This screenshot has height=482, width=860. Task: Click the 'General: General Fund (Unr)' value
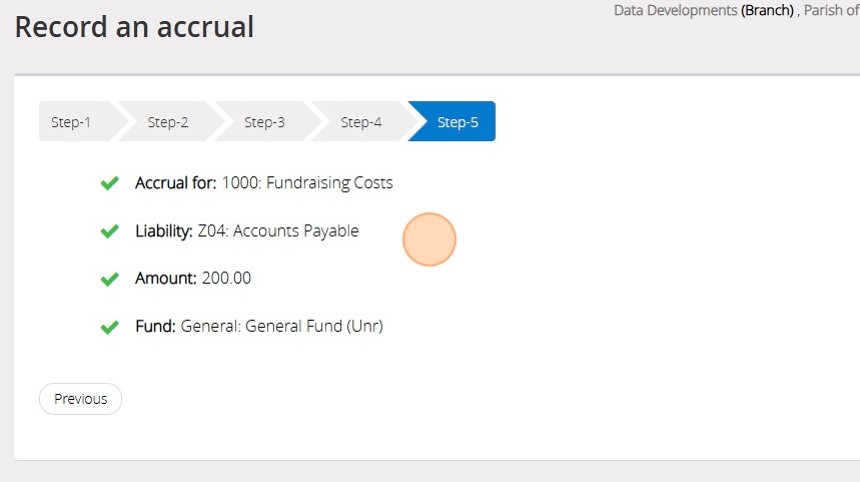282,326
